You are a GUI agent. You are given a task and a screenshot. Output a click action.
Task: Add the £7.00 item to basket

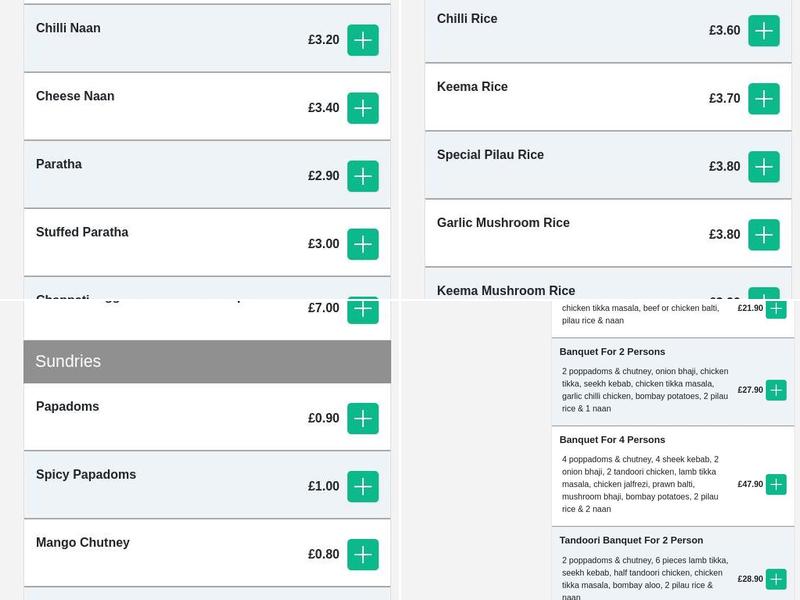[363, 310]
